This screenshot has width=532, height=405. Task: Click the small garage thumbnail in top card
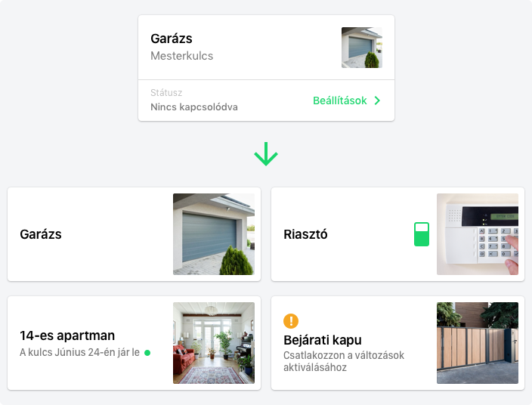pos(362,48)
